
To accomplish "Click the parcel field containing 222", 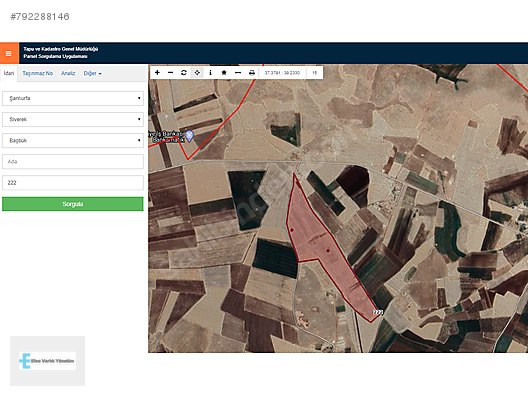I will tap(73, 183).
